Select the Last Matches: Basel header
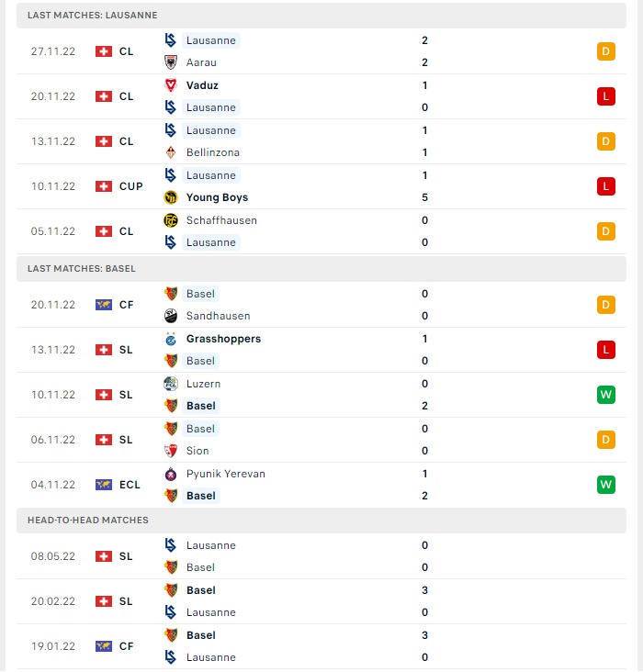The image size is (643, 672). [321, 269]
